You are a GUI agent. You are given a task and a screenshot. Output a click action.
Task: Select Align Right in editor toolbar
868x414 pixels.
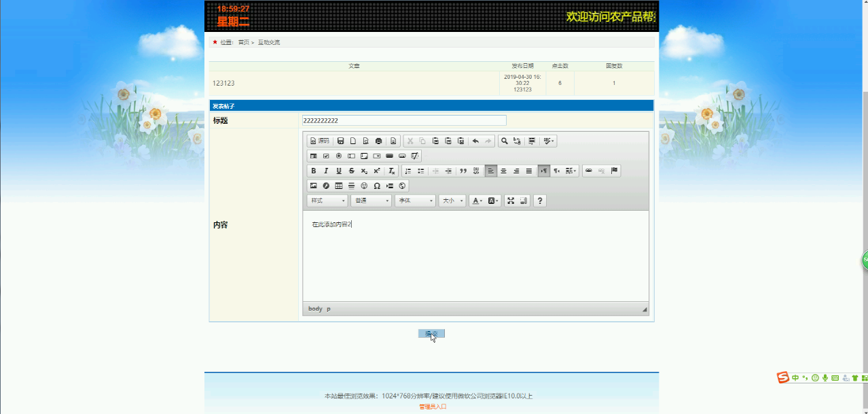coord(517,171)
